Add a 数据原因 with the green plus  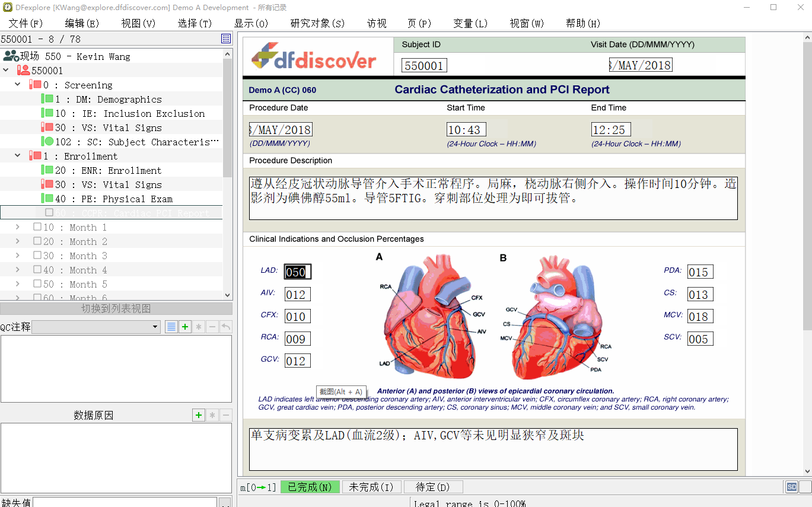click(x=199, y=415)
